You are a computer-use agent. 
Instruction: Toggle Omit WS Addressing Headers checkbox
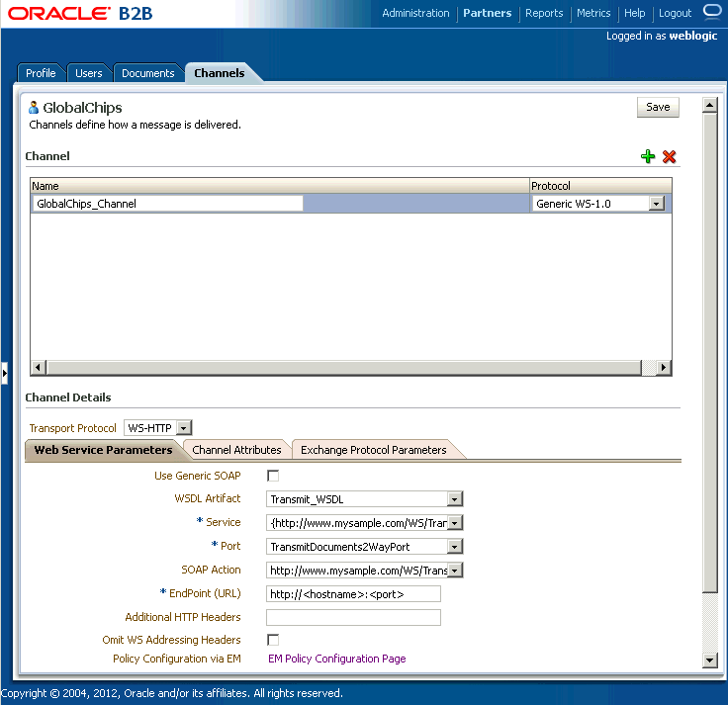click(273, 640)
